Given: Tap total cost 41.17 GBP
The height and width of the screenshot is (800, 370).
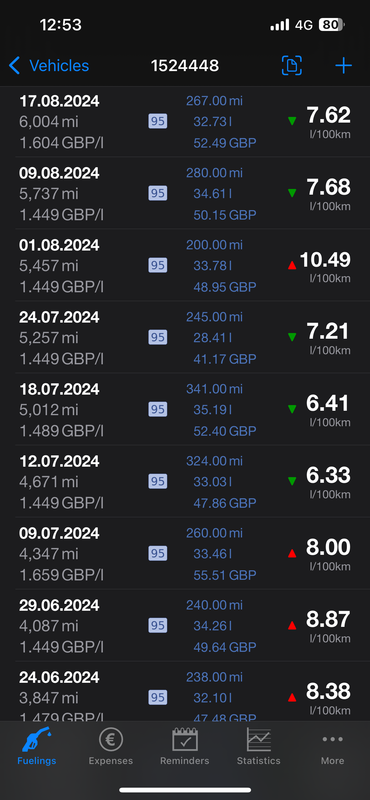Looking at the screenshot, I should click(x=225, y=359).
